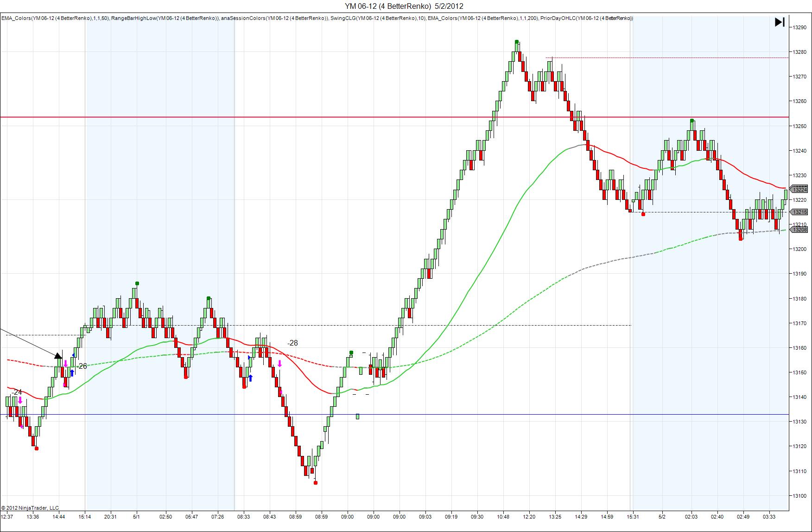The height and width of the screenshot is (532, 812).
Task: Select the thin red dotted line near 13278
Action: 667,58
